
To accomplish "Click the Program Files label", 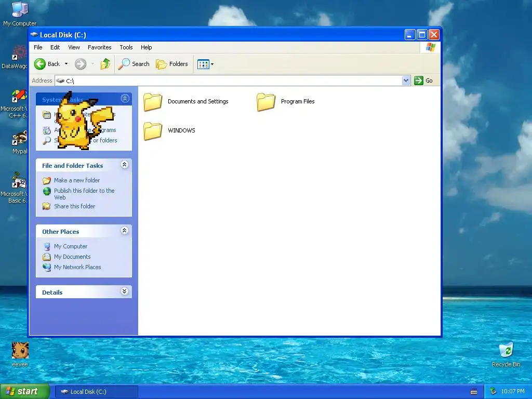I will point(298,101).
